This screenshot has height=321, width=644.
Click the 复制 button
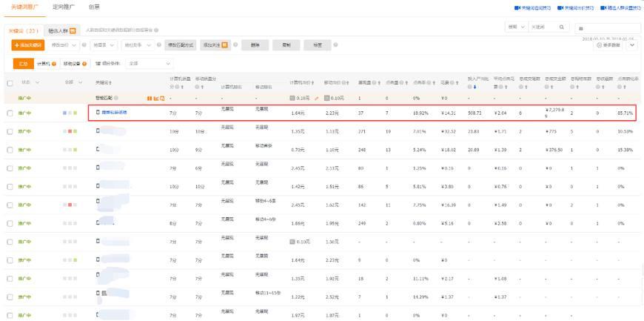click(286, 45)
